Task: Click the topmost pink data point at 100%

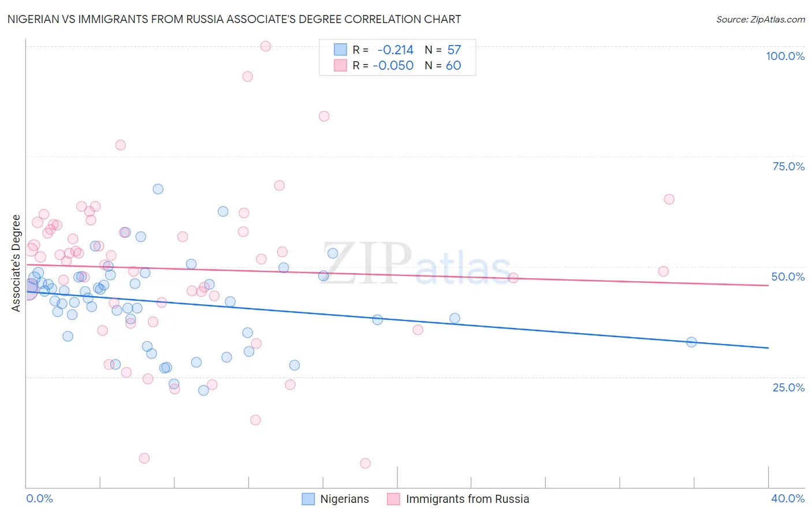Action: click(x=266, y=46)
